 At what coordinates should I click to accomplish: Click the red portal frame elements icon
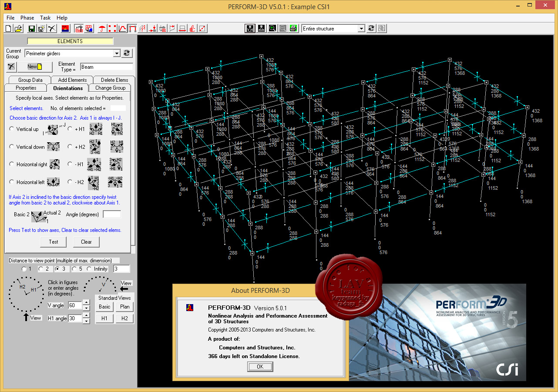pos(132,29)
